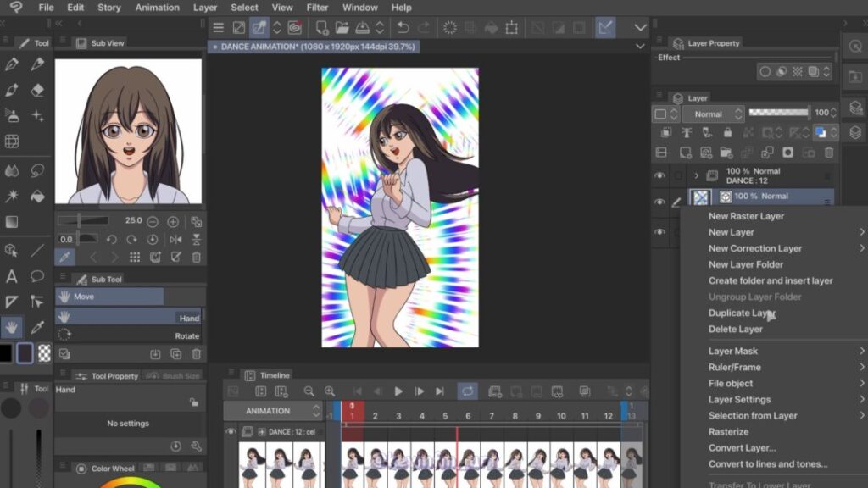This screenshot has width=868, height=488.
Task: Click the new animation cel icon in timeline
Action: point(495,391)
